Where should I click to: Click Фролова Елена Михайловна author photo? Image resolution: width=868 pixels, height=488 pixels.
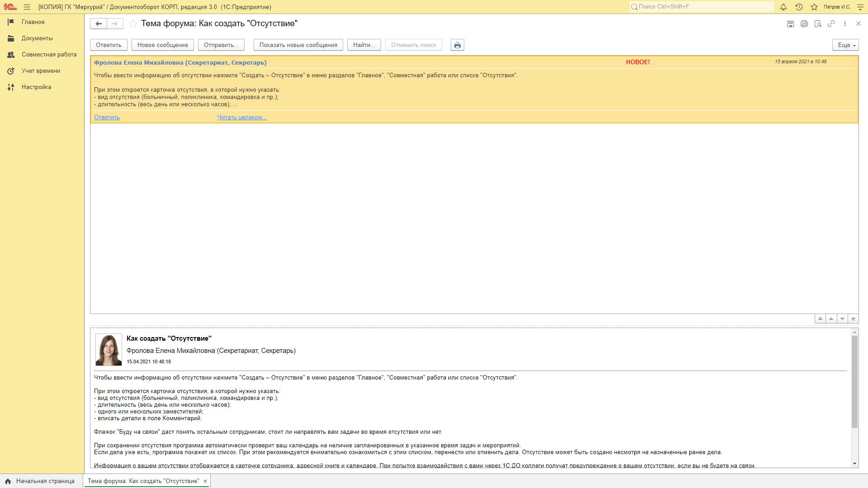(x=108, y=350)
